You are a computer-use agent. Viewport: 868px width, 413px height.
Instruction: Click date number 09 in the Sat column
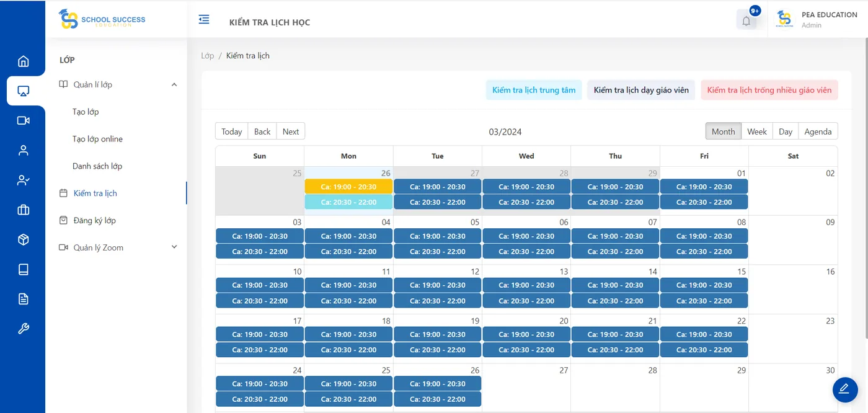(830, 222)
